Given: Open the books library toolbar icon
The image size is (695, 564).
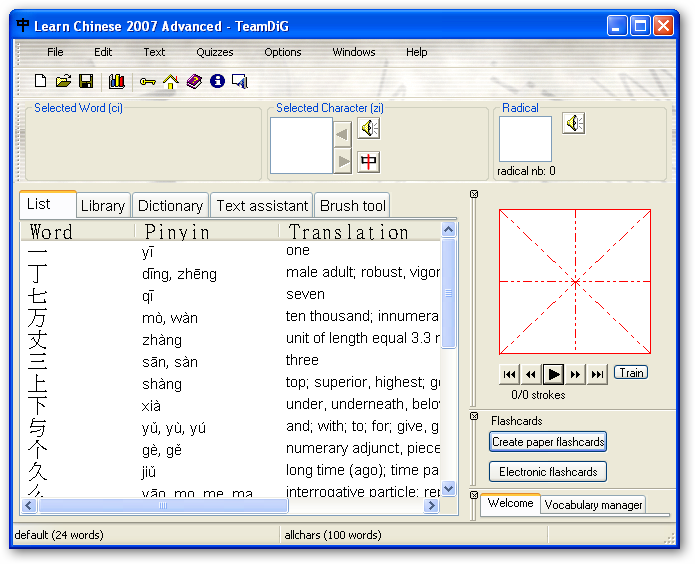Looking at the screenshot, I should pos(117,81).
